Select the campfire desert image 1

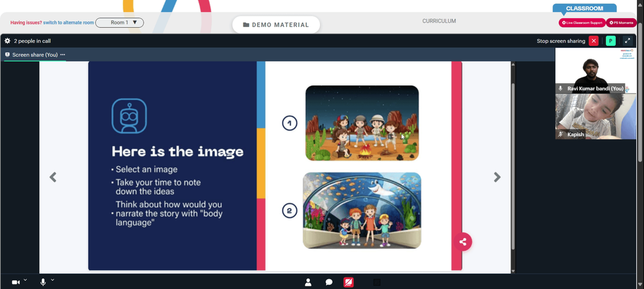[362, 123]
